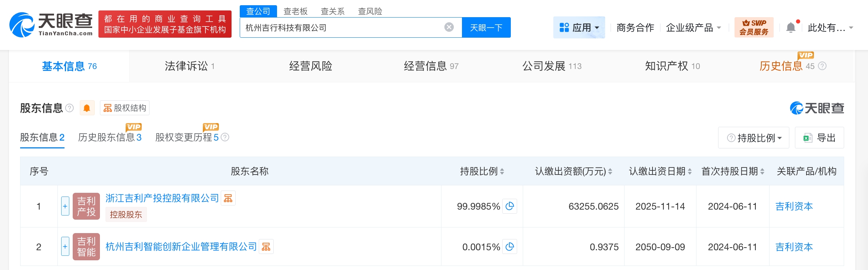Screen dimensions: 868x270
Task: Click help icon next to 股东信息 heading
Action: pos(69,108)
